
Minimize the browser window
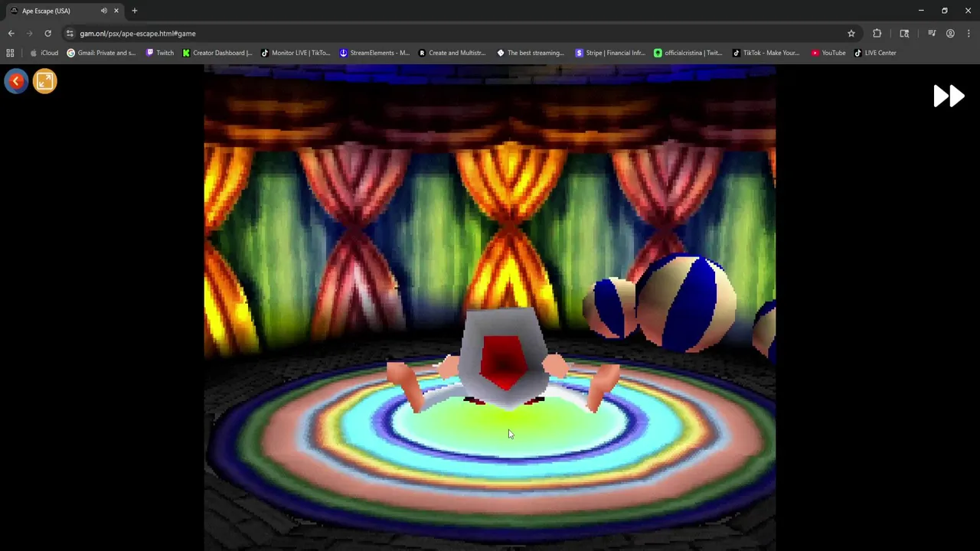point(921,11)
